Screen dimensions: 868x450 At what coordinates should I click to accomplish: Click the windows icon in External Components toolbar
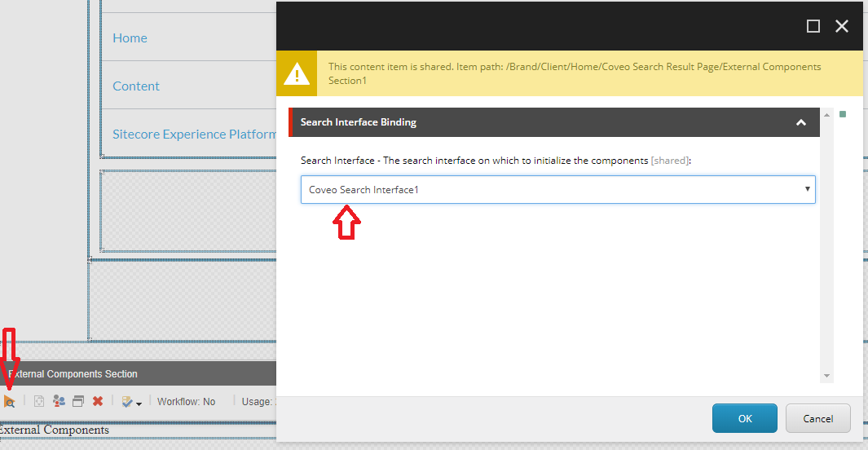(x=78, y=401)
